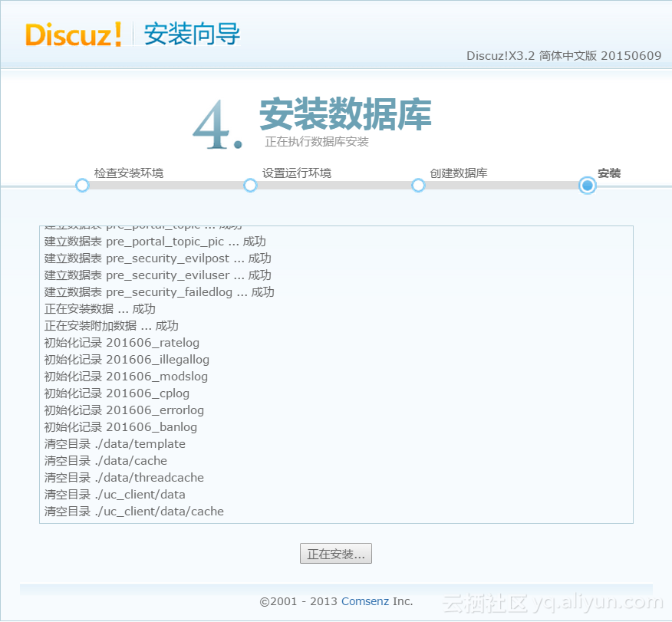Open the Comsenz link in footer

365,601
